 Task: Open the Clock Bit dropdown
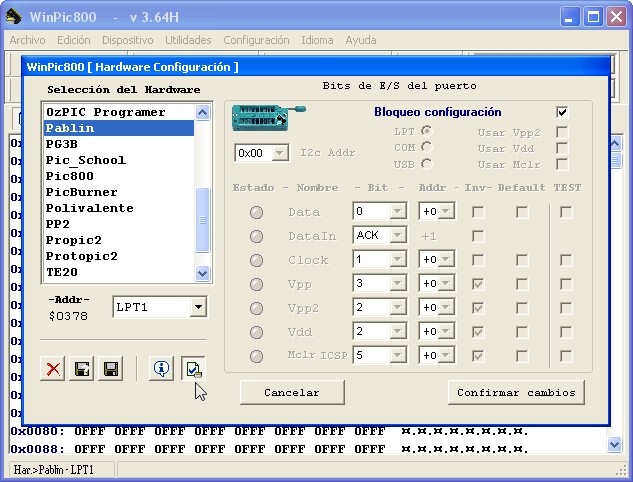pyautogui.click(x=398, y=260)
